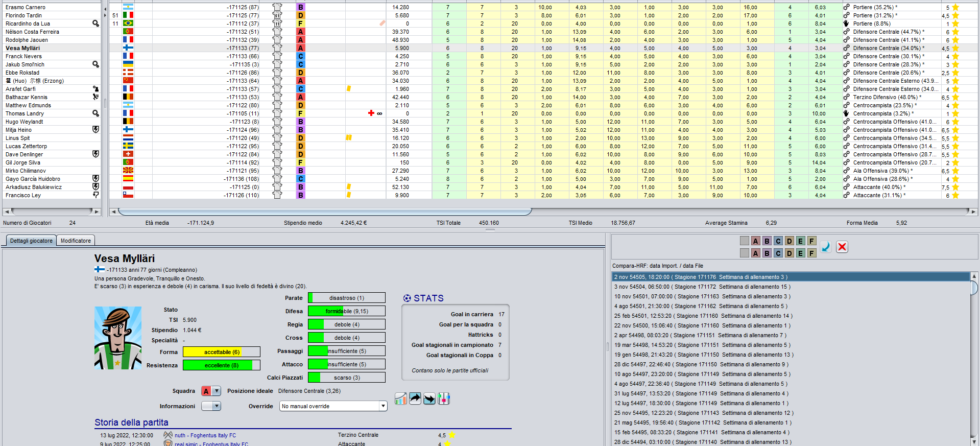The image size is (980, 446).
Task: Click yellow card icon for Francisco Ley
Action: click(349, 195)
